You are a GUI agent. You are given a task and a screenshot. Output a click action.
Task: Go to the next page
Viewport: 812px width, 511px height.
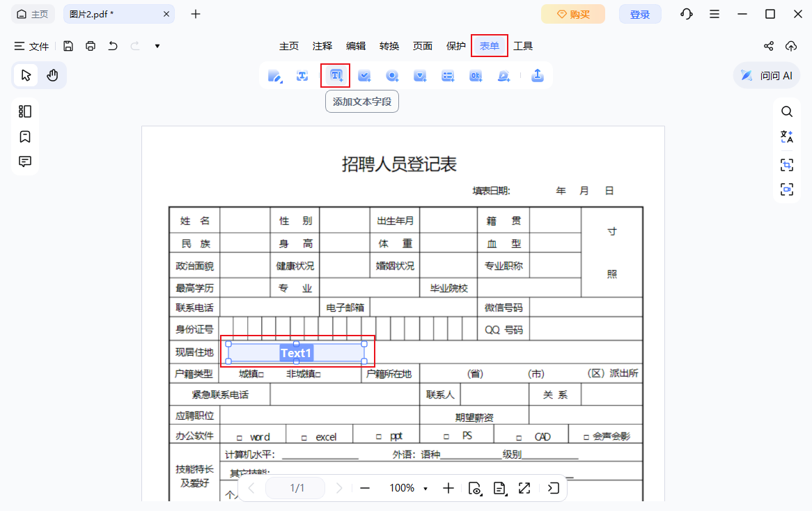[339, 488]
